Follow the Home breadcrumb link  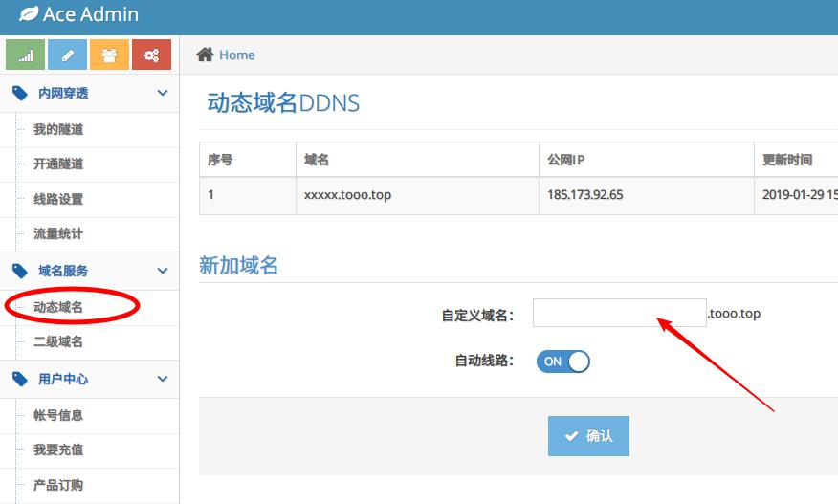coord(236,55)
